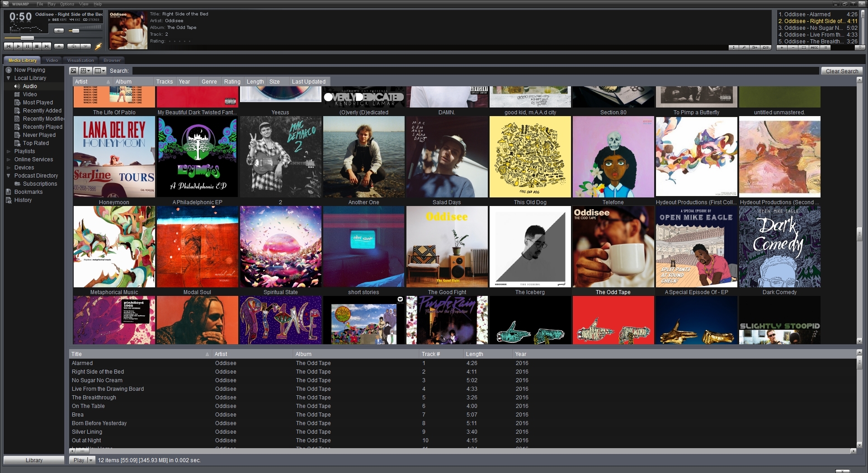Select Audio under Local Library

(30, 86)
